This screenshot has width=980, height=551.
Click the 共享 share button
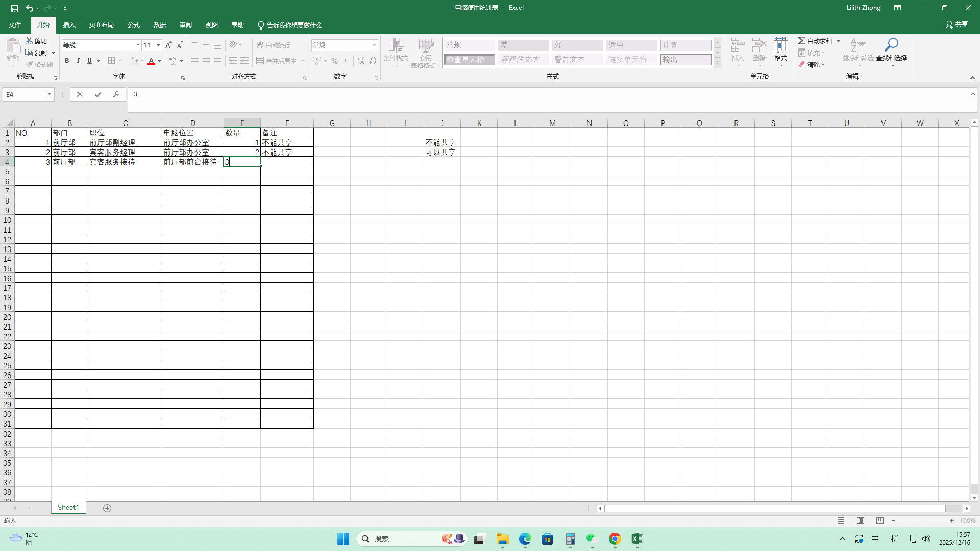tap(957, 24)
